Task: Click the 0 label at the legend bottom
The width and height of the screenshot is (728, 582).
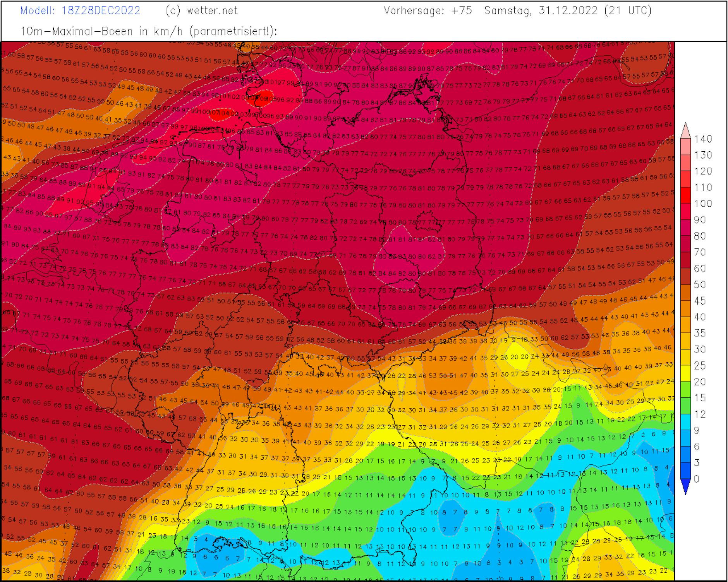Action: pyautogui.click(x=697, y=479)
